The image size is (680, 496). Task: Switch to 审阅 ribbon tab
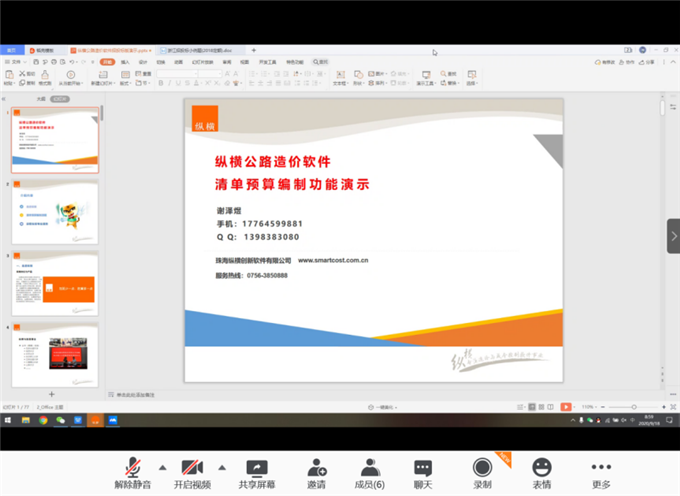click(x=227, y=62)
